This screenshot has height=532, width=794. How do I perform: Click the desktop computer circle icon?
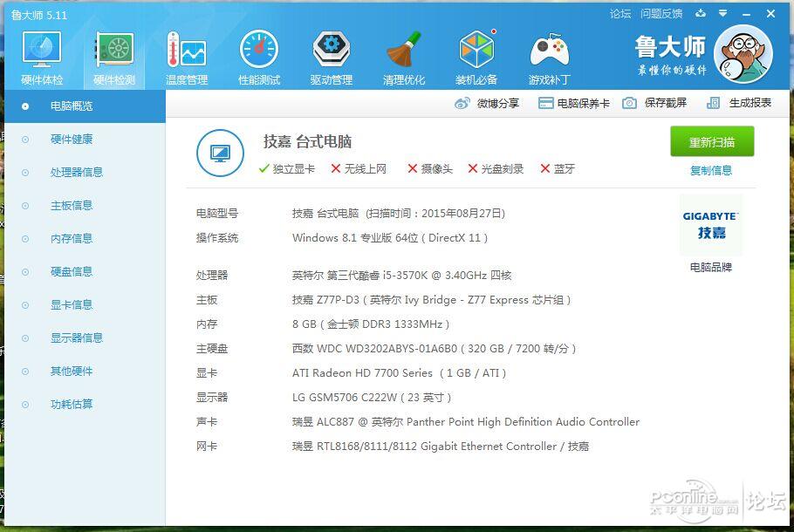pos(220,153)
